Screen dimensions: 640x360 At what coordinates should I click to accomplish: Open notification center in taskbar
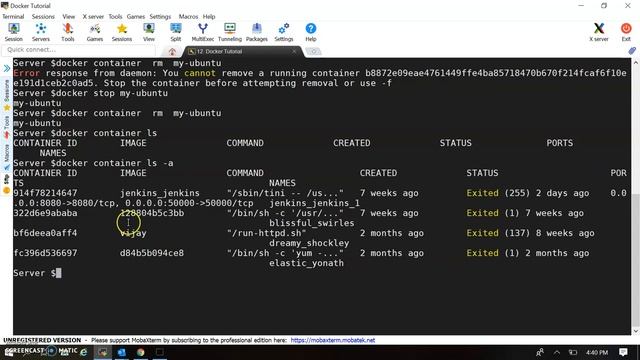[x=623, y=352]
